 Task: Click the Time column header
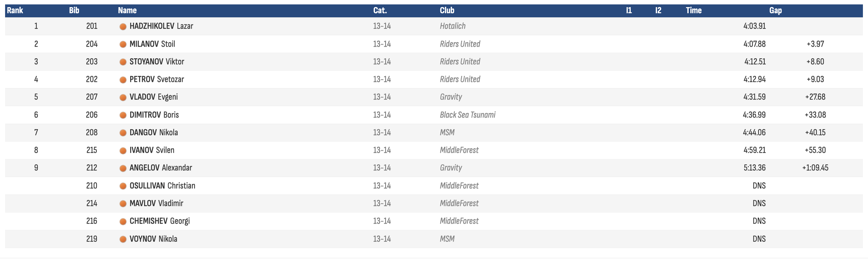click(694, 11)
